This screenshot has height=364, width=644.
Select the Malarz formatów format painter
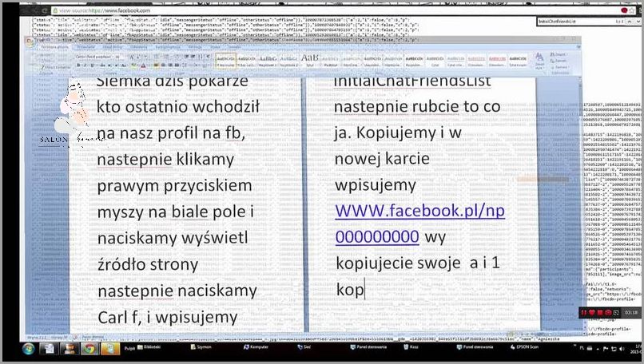pyautogui.click(x=56, y=67)
